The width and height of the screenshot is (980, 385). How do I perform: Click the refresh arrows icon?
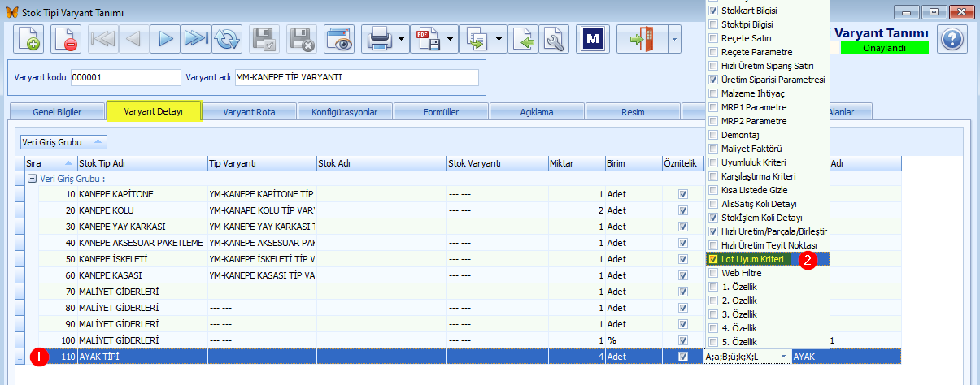[227, 38]
